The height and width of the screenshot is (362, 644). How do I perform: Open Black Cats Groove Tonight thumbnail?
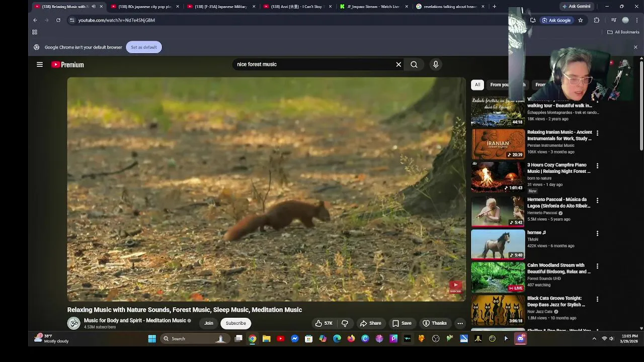point(498,310)
